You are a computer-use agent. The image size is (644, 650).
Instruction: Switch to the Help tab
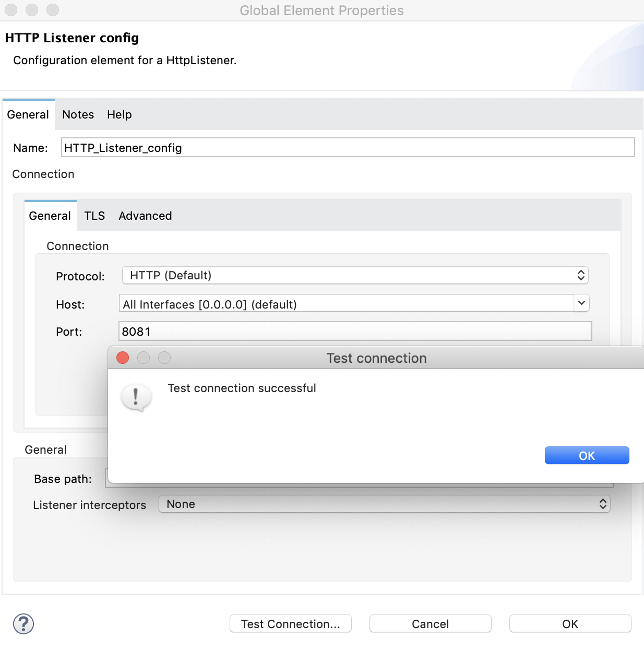click(119, 114)
